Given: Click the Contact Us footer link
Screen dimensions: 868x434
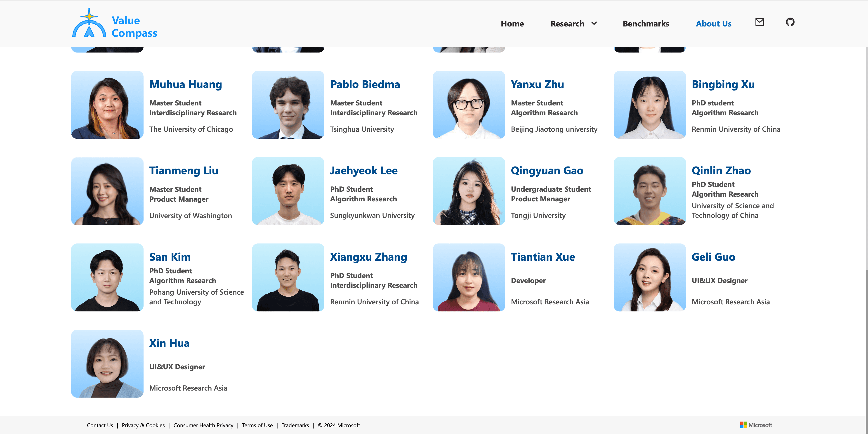Looking at the screenshot, I should [100, 425].
